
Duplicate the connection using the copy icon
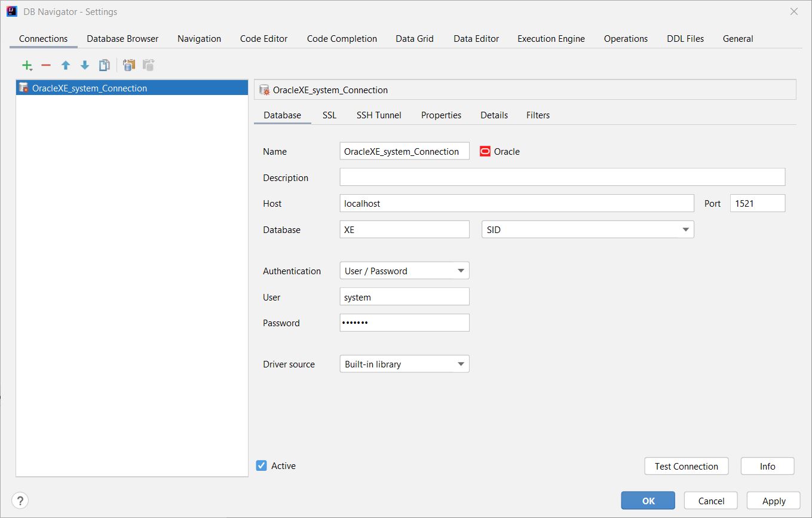pyautogui.click(x=105, y=66)
